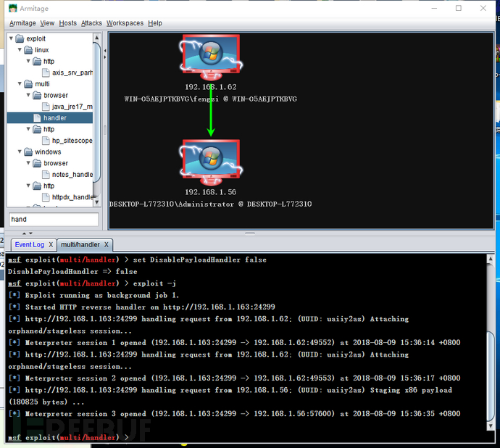This screenshot has height=448, width=500.
Task: Select the httpdx_handle module entry
Action: (72, 197)
